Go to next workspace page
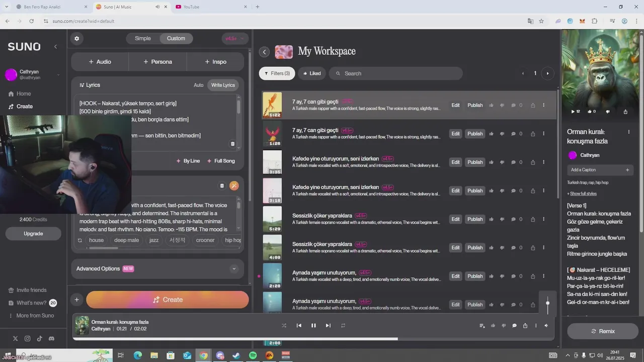Viewport: 644px width, 362px height. (x=547, y=73)
